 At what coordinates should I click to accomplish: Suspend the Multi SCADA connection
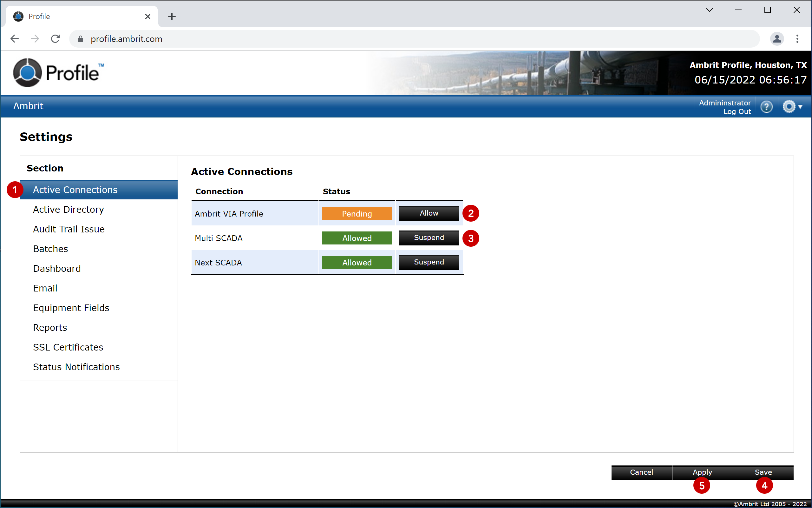[429, 238]
